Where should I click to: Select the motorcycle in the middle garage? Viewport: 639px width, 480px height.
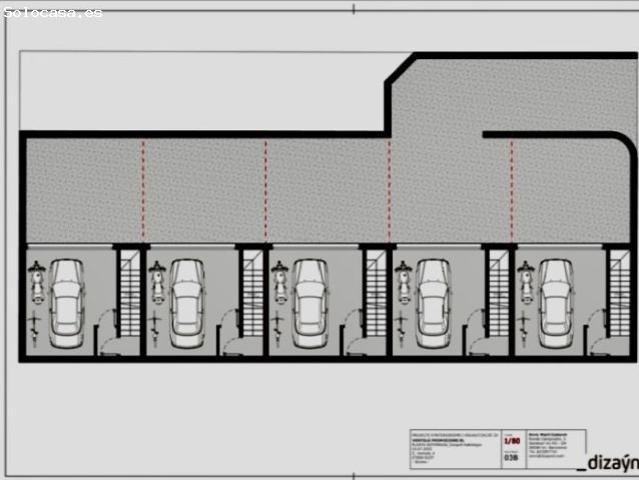pyautogui.click(x=280, y=282)
